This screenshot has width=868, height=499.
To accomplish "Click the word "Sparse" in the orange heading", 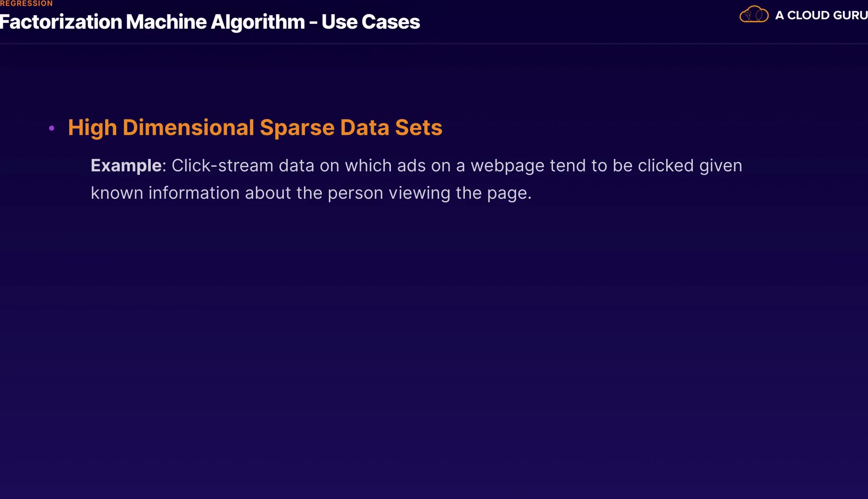I will click(297, 128).
